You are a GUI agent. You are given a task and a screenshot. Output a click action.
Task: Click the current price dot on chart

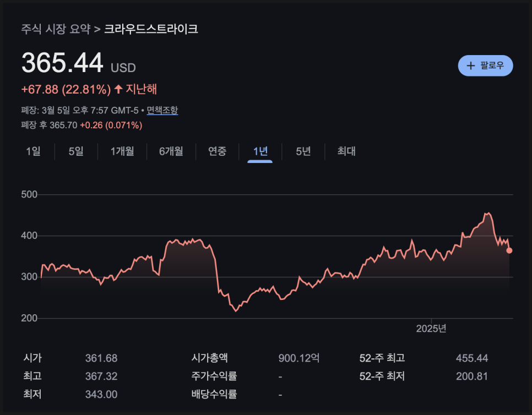(509, 250)
